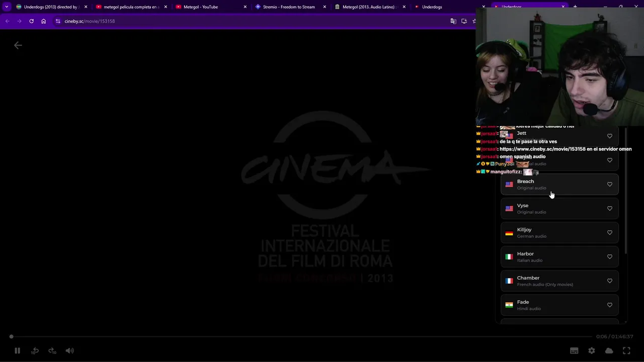
Task: Close the Underdogs (2013) directed by tab
Action: tap(86, 7)
